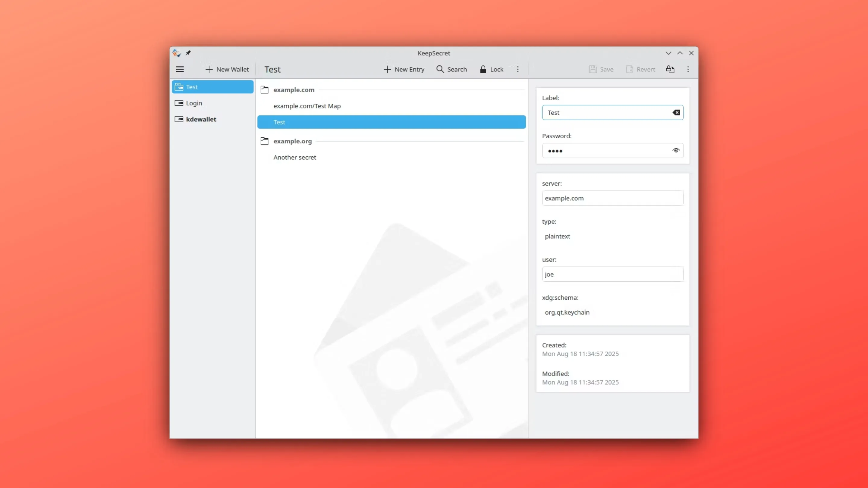Select the Login wallet
868x488 pixels.
(212, 103)
